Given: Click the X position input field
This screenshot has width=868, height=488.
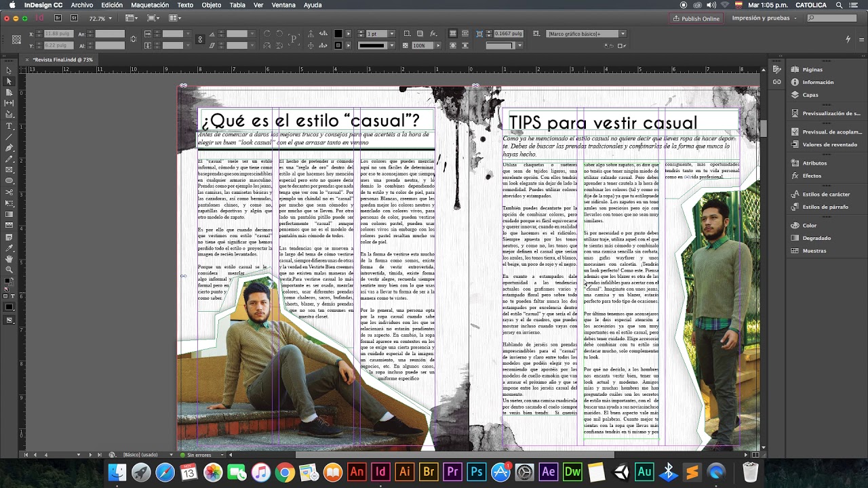Looking at the screenshot, I should coord(60,33).
